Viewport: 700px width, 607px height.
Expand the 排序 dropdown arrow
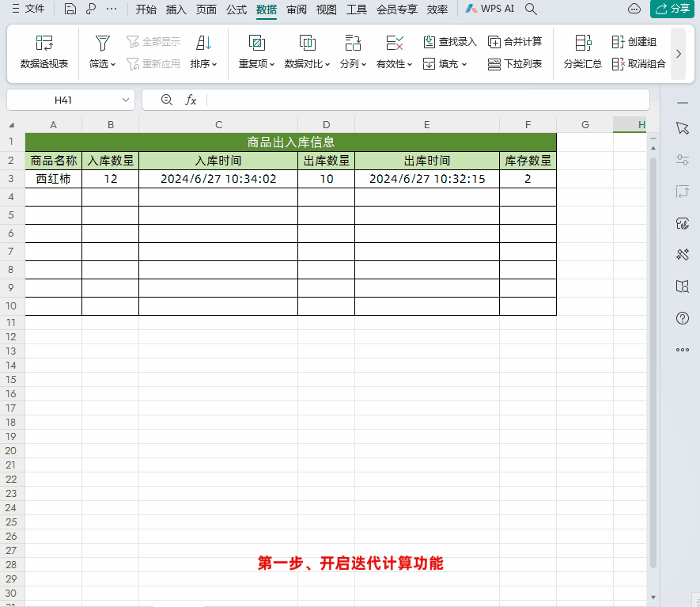(214, 64)
